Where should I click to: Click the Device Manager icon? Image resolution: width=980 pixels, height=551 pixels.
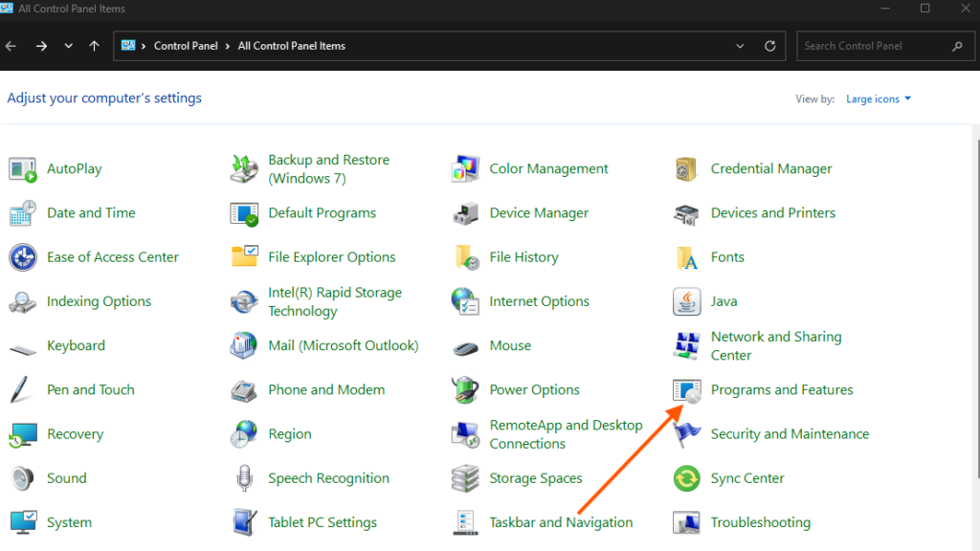pos(465,213)
